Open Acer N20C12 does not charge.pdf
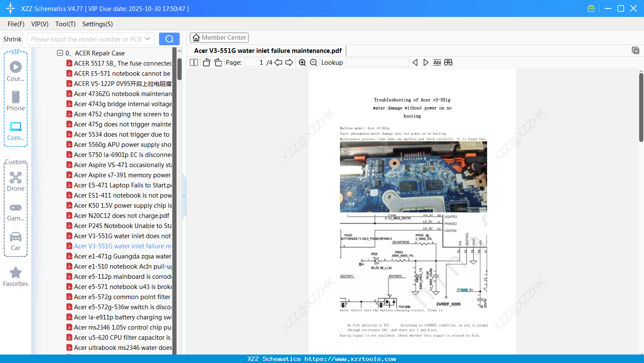This screenshot has height=363, width=644. 118,215
